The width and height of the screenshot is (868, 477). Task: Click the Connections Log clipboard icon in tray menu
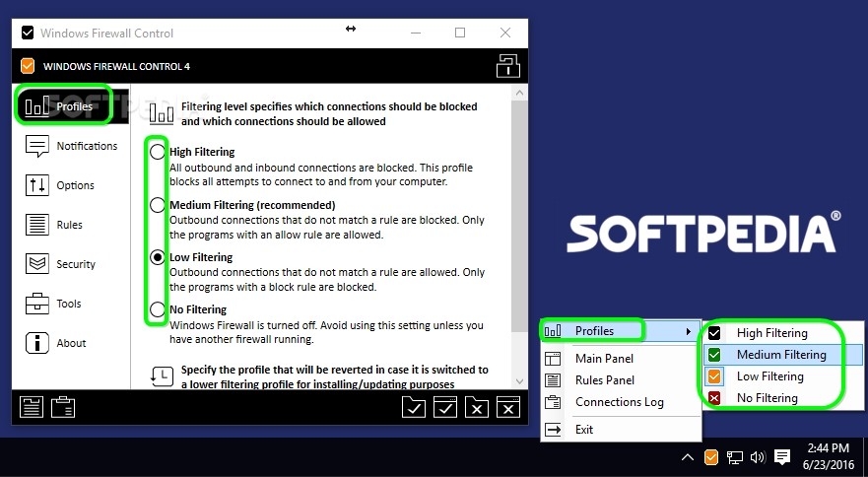click(553, 402)
